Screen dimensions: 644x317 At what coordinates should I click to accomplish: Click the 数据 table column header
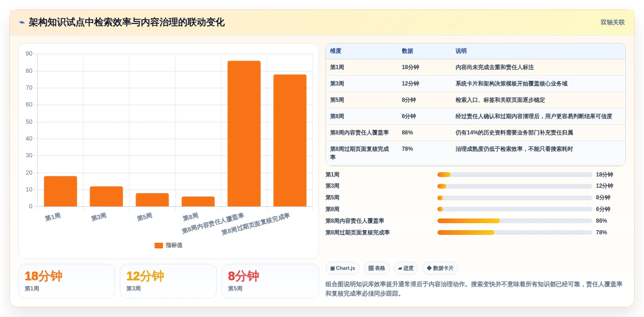click(407, 51)
